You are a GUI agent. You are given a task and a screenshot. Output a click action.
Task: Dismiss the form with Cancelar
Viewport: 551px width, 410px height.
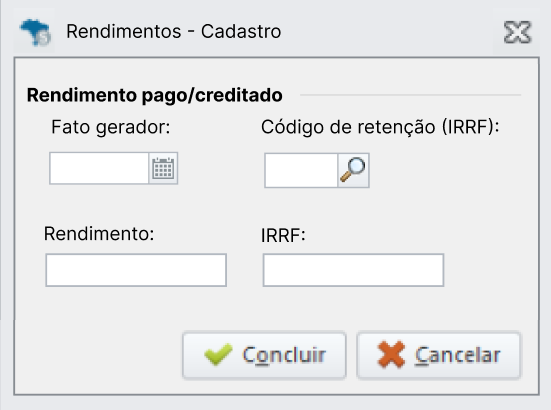(439, 355)
